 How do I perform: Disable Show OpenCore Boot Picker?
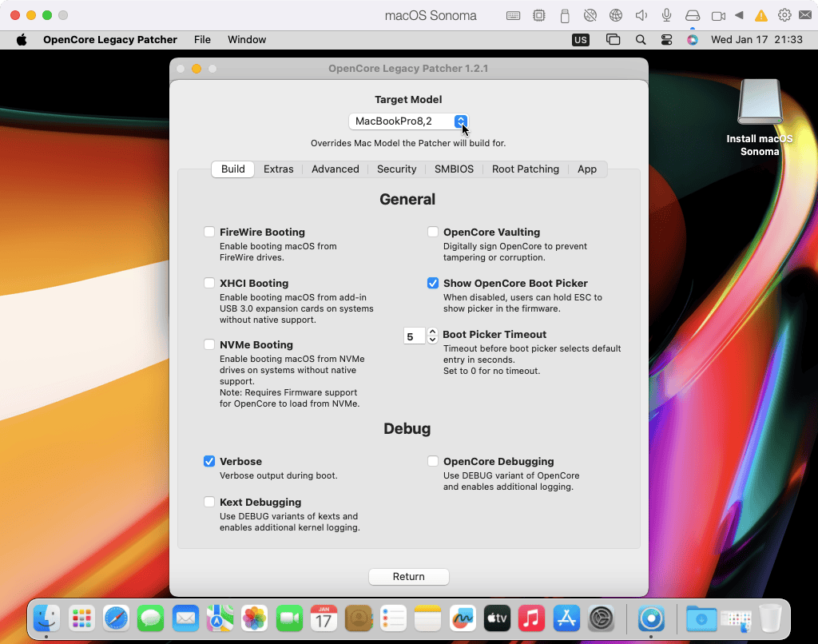pos(433,284)
